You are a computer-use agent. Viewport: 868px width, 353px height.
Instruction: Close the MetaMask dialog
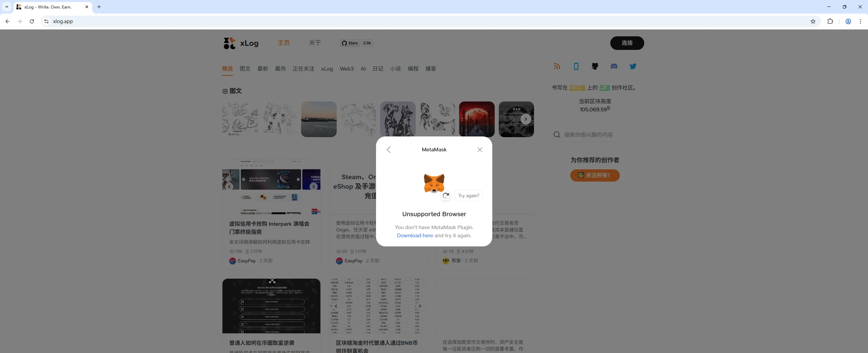480,150
